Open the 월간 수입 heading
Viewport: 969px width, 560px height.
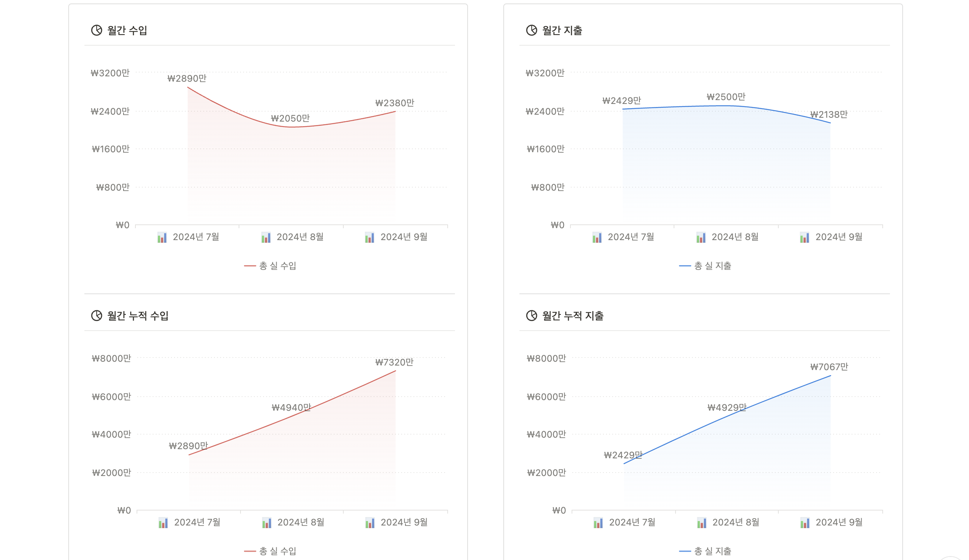tap(127, 30)
